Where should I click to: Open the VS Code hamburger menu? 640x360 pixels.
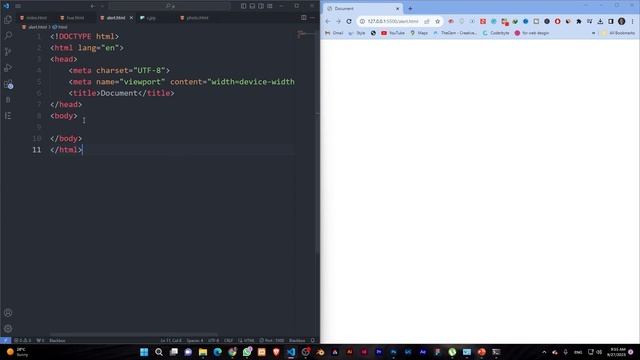(x=18, y=6)
